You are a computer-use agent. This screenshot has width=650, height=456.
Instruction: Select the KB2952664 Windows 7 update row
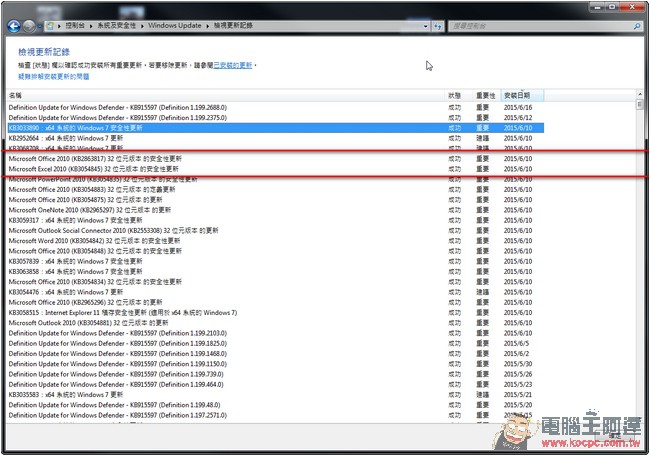click(276, 138)
